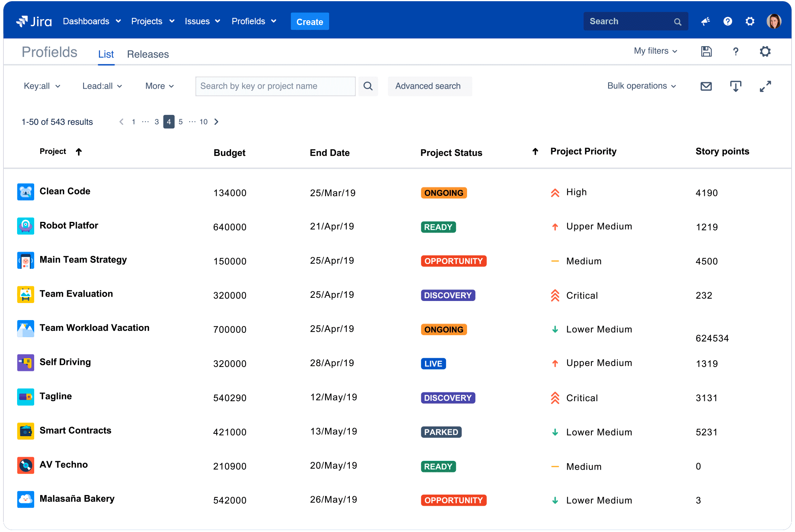Viewport: 795px width, 532px height.
Task: Click the save filter floppy disk icon
Action: point(706,51)
